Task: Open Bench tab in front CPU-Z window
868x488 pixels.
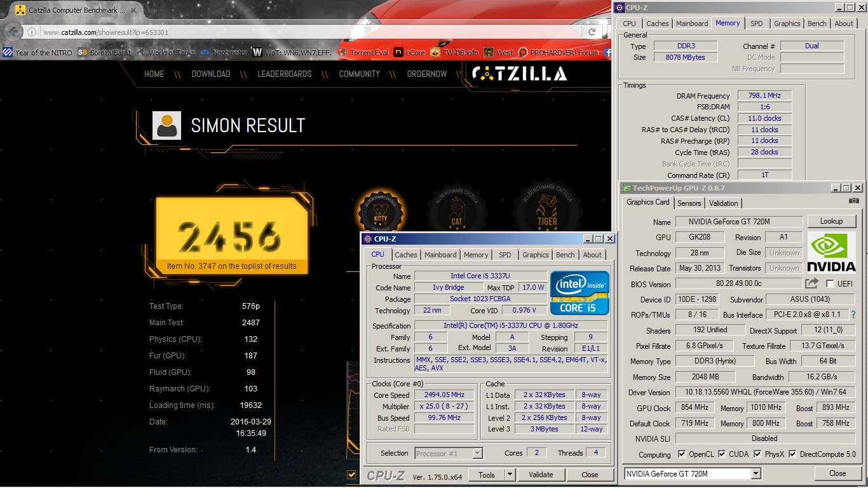Action: tap(565, 255)
